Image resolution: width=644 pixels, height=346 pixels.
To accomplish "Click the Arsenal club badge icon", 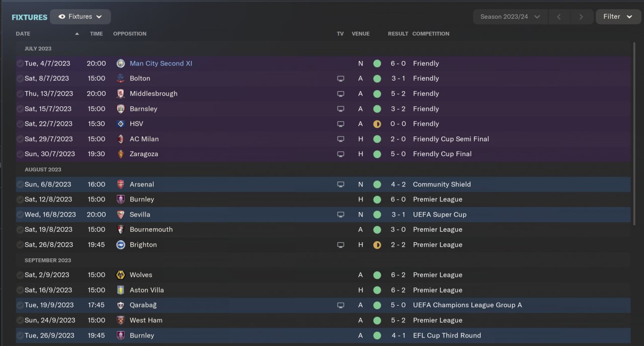I will tap(121, 184).
